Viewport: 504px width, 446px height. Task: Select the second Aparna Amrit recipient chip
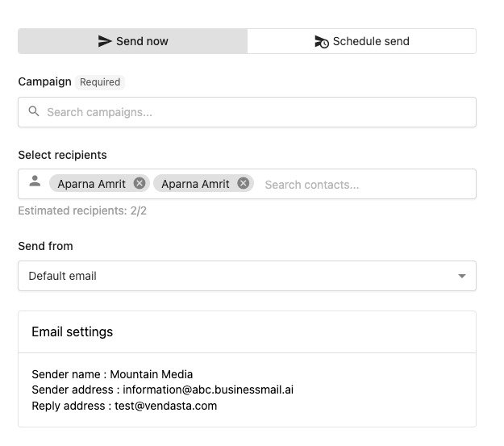[195, 184]
